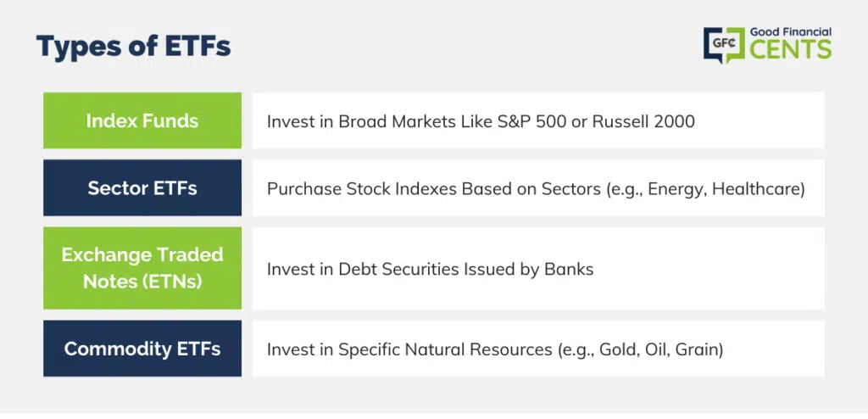Select the Debt Securities Issued by Banks text
Viewport: 868px width, 419px height.
click(x=466, y=270)
